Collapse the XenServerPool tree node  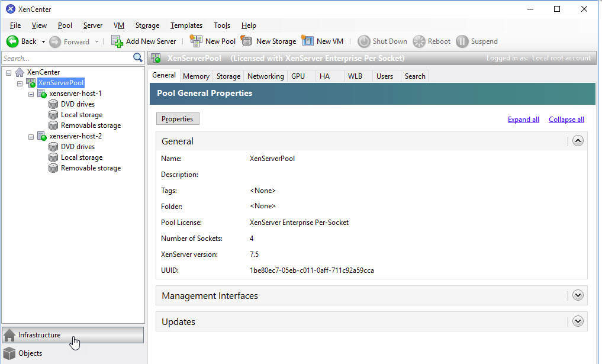click(x=20, y=83)
